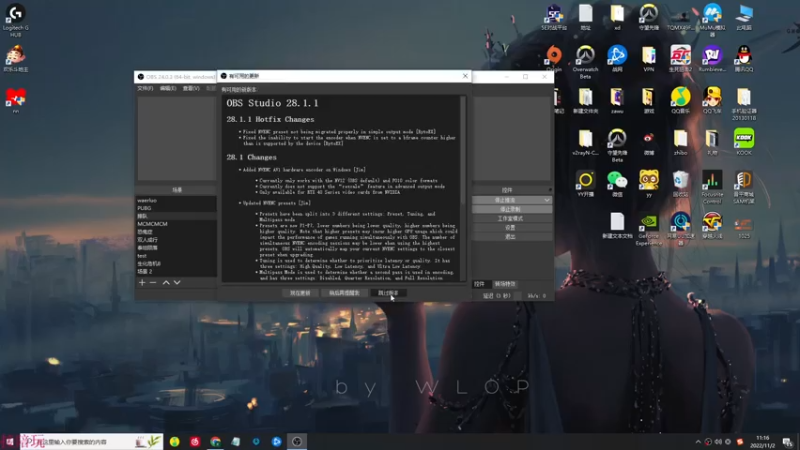Click the taskbar search box

[91, 441]
